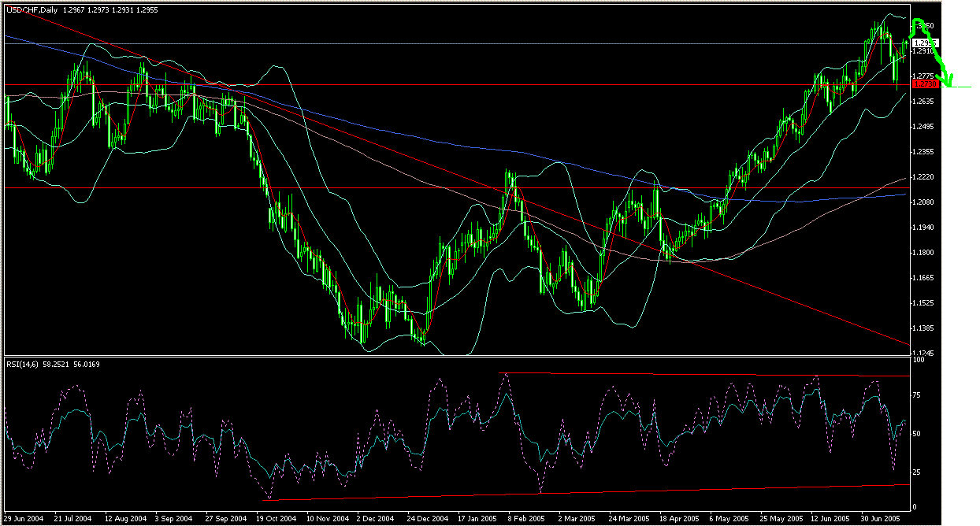Viewport: 980px width, 526px height.
Task: Click the 1.1385 price axis label
Action: 922,328
